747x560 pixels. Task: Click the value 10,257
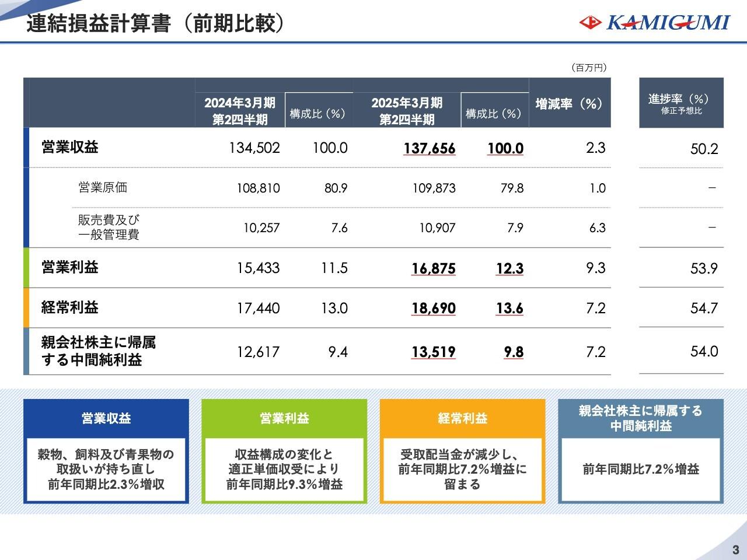[x=261, y=228]
